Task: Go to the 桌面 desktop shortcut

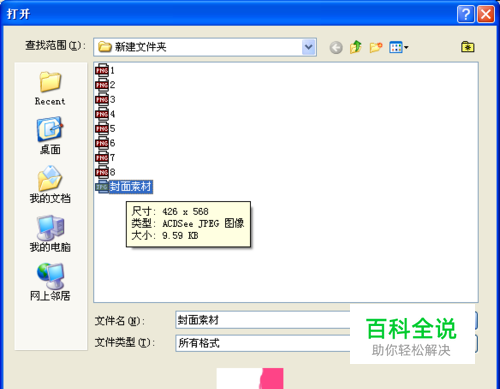Action: pos(50,136)
